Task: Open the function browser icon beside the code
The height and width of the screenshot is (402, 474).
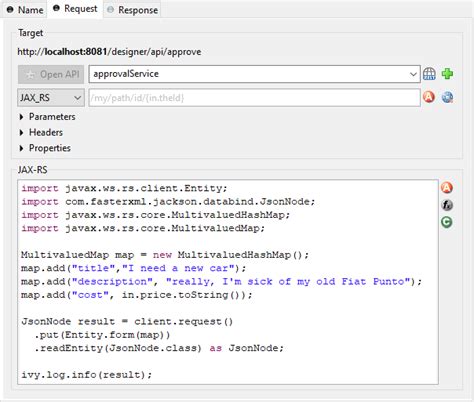Action: (x=447, y=205)
